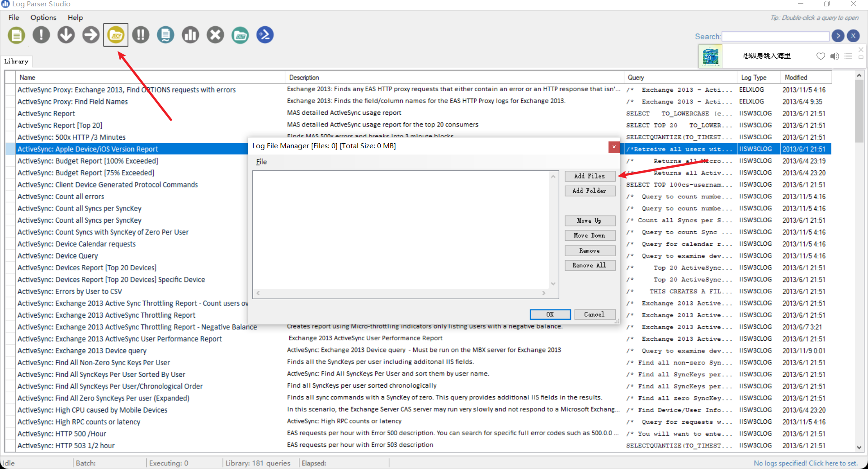The width and height of the screenshot is (868, 469).
Task: Select 'ActiveSync: Budget Report [100% Exceeded]'
Action: (88, 161)
